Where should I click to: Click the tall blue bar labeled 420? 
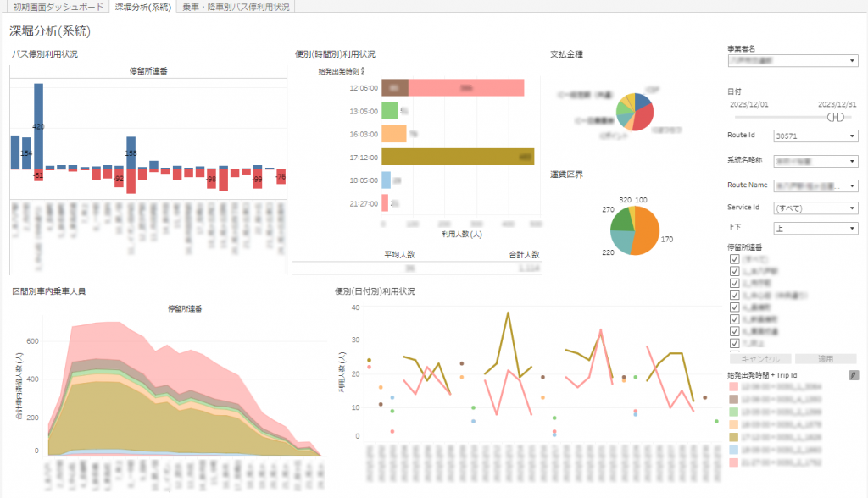tap(38, 126)
